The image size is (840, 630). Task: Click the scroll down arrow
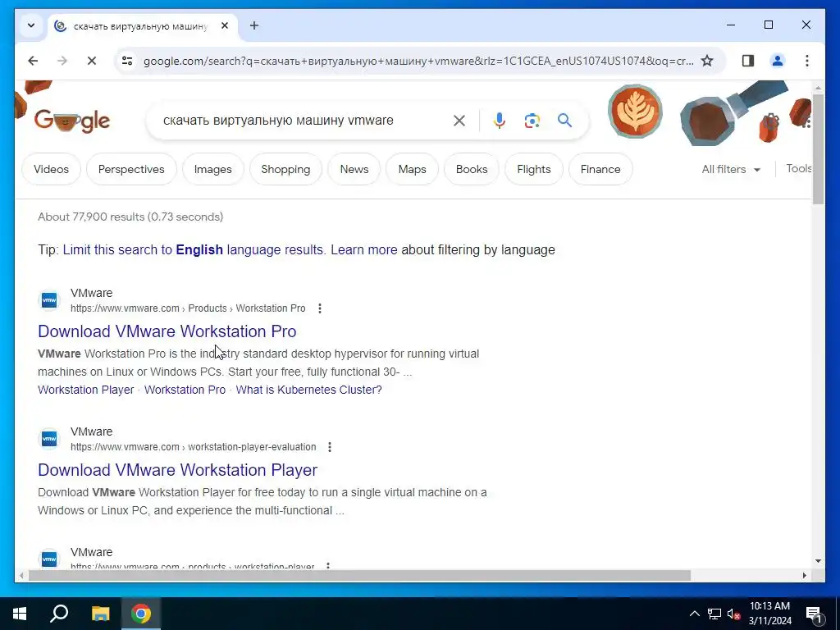818,561
